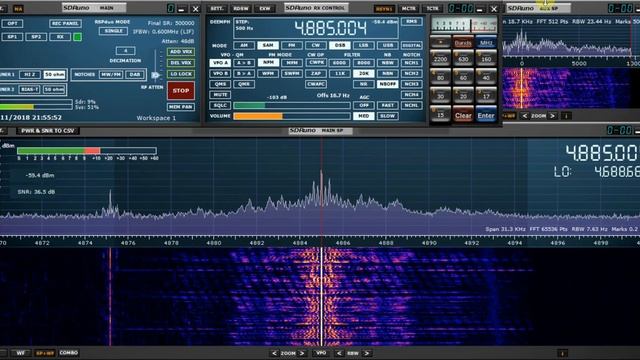
Task: Select HI Z input for Tuner 1
Action: pyautogui.click(x=29, y=75)
